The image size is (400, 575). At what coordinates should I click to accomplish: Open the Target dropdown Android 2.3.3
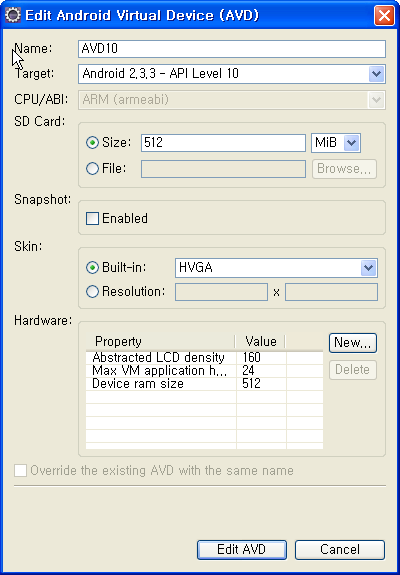click(x=232, y=74)
